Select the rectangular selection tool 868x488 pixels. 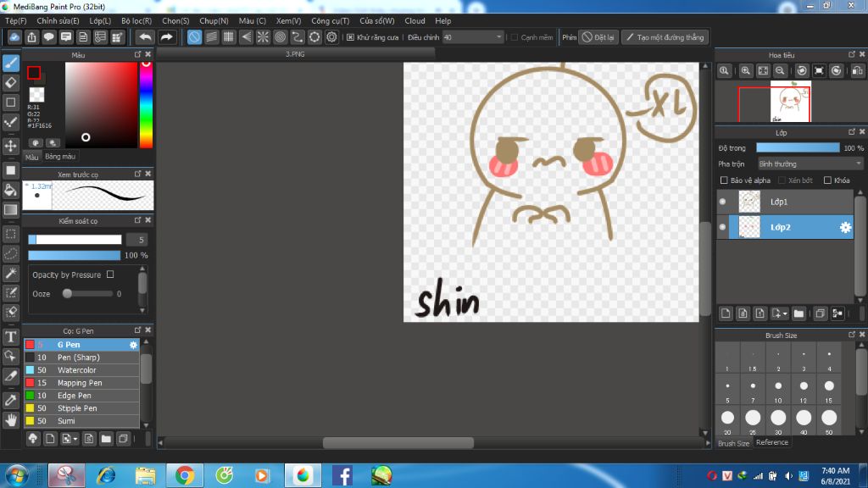click(11, 234)
